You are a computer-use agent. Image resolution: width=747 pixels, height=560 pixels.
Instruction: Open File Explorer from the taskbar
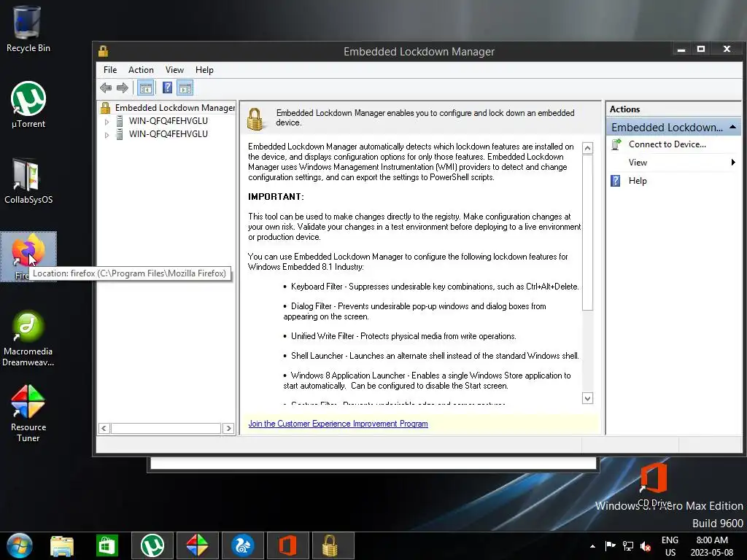tap(62, 545)
